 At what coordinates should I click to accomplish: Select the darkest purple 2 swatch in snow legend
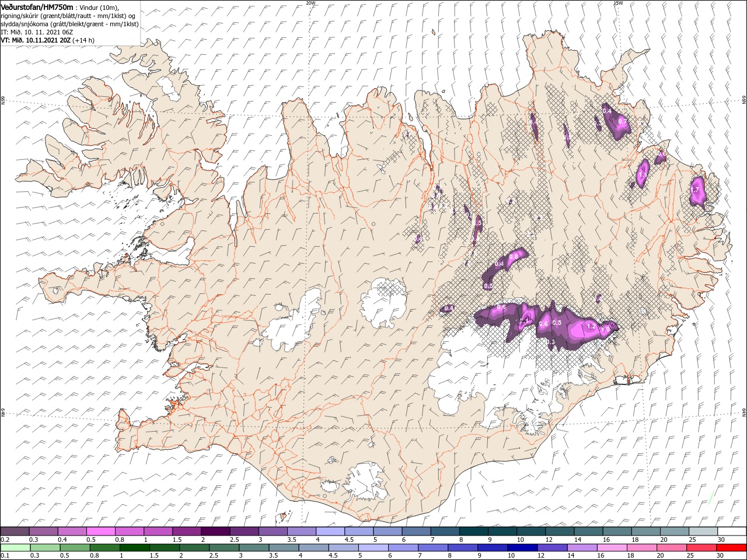coord(215,531)
